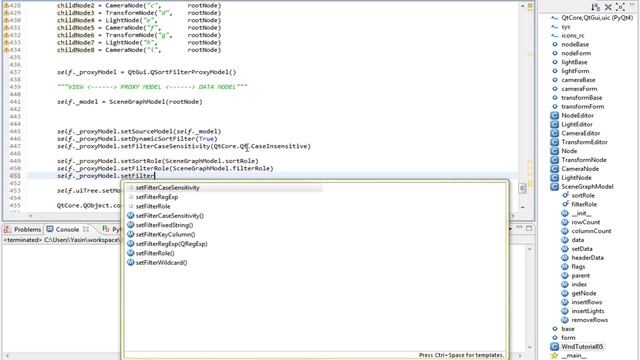This screenshot has width=640, height=360.
Task: Choose setFilterKeyColumn() completion
Action: (165, 234)
